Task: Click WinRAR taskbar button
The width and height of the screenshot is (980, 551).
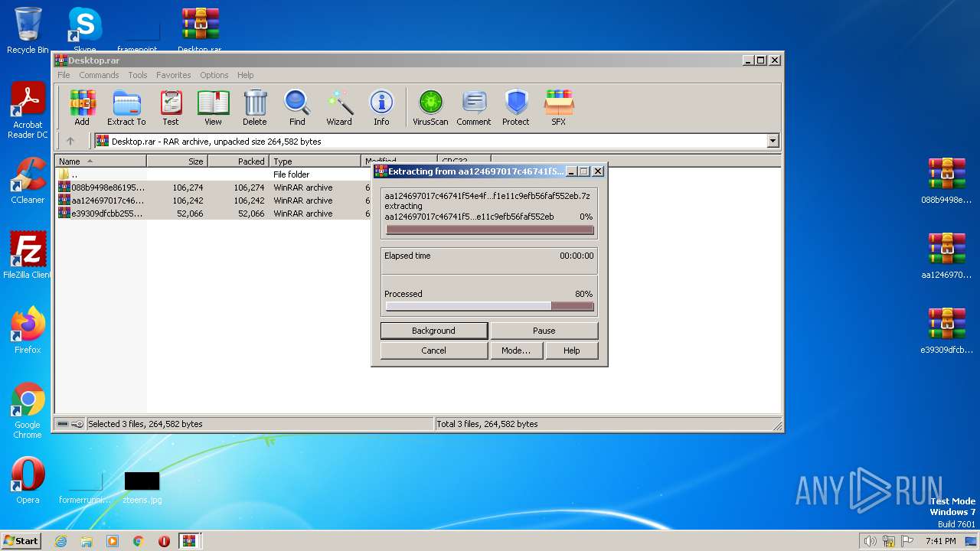Action: pos(190,541)
